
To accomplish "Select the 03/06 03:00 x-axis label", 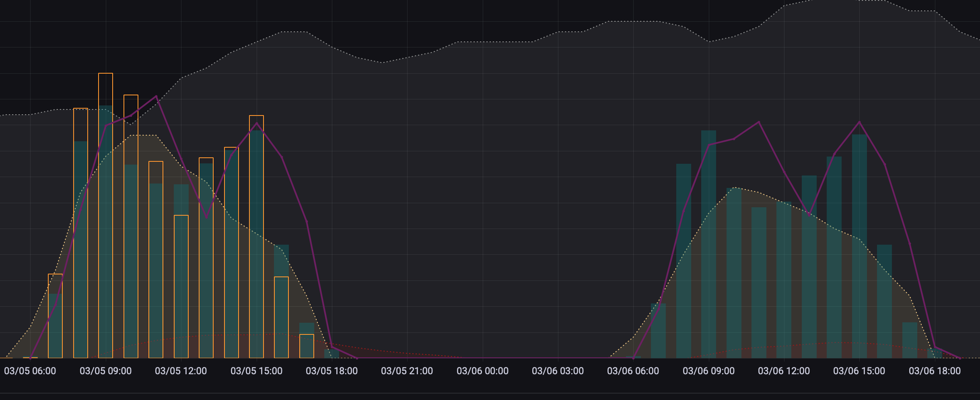I will [558, 371].
